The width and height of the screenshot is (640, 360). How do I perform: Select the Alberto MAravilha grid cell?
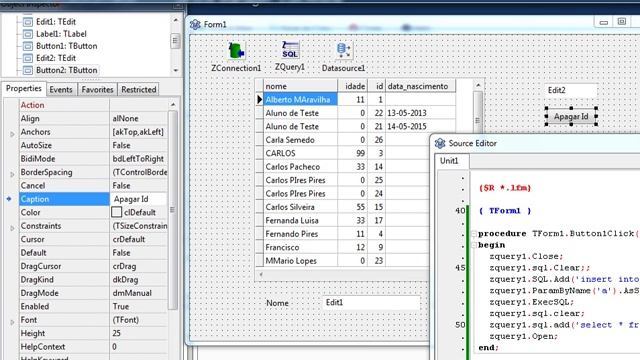click(300, 100)
